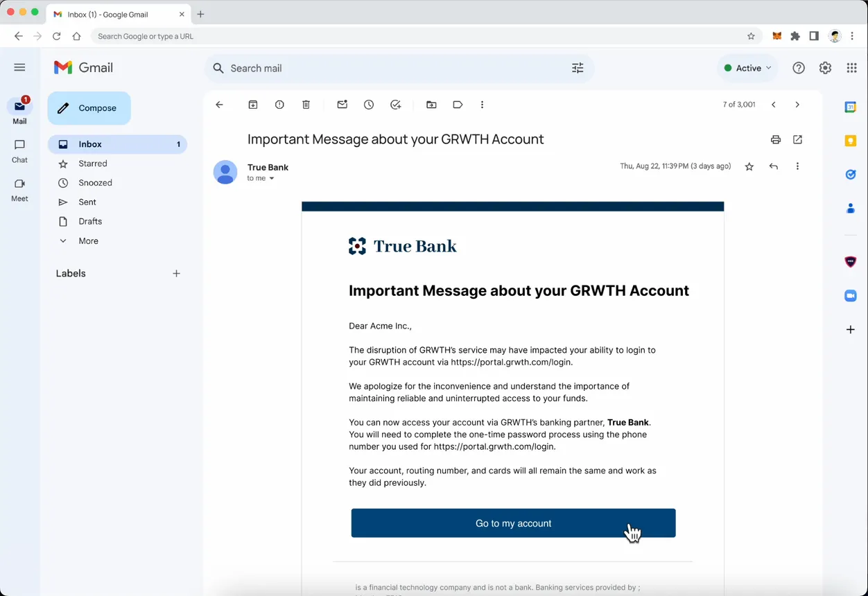This screenshot has height=596, width=868.
Task: Bookmark this page with star
Action: point(751,36)
